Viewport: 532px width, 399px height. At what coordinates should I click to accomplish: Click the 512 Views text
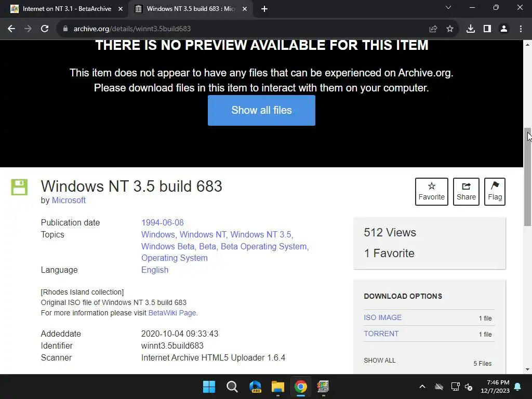[390, 233]
